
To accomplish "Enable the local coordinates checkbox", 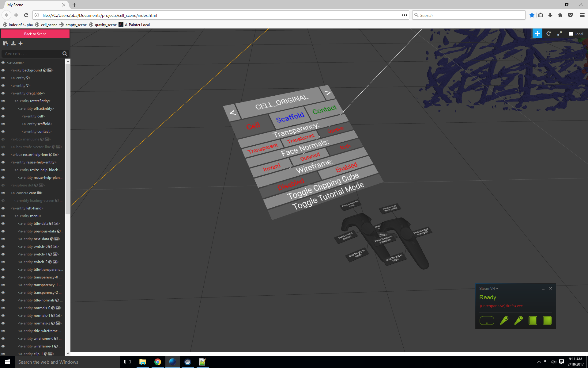I will 571,34.
